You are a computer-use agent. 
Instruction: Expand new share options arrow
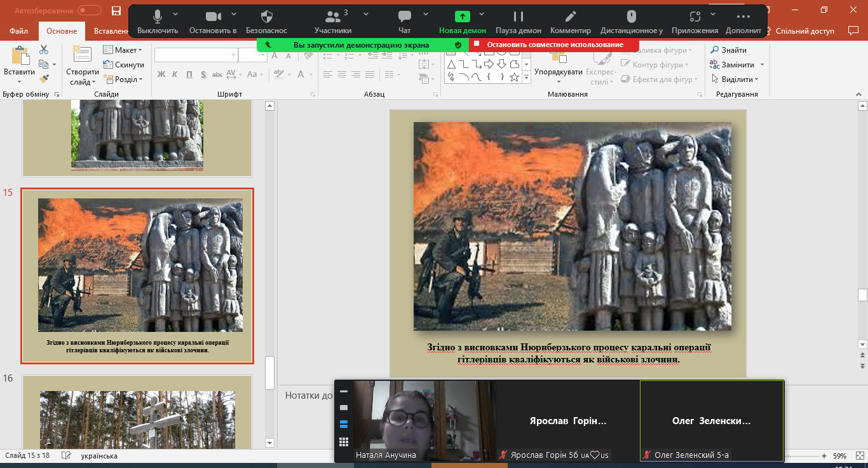click(x=482, y=14)
